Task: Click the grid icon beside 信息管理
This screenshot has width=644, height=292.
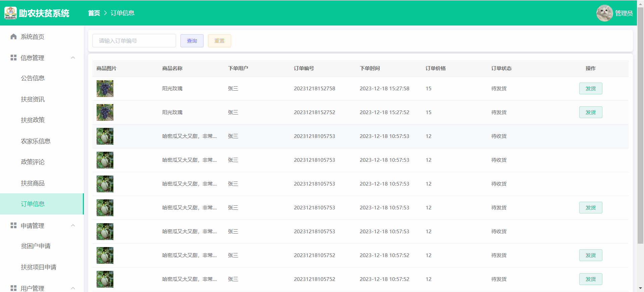Action: coord(13,58)
